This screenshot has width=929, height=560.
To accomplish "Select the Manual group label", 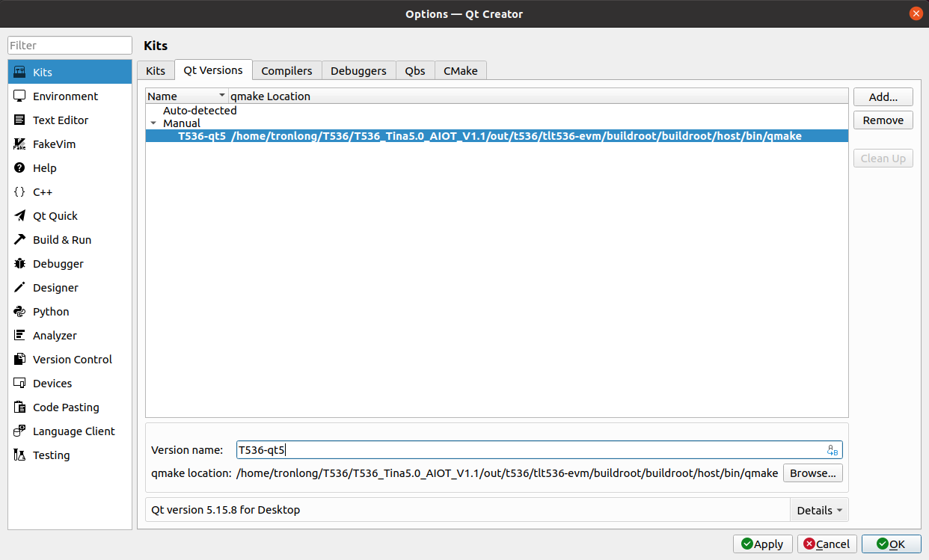I will point(182,123).
